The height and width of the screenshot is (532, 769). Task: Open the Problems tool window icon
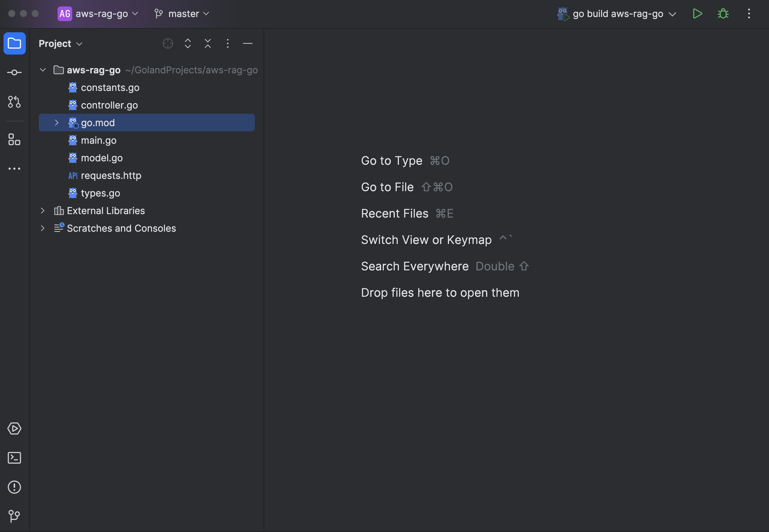point(14,487)
